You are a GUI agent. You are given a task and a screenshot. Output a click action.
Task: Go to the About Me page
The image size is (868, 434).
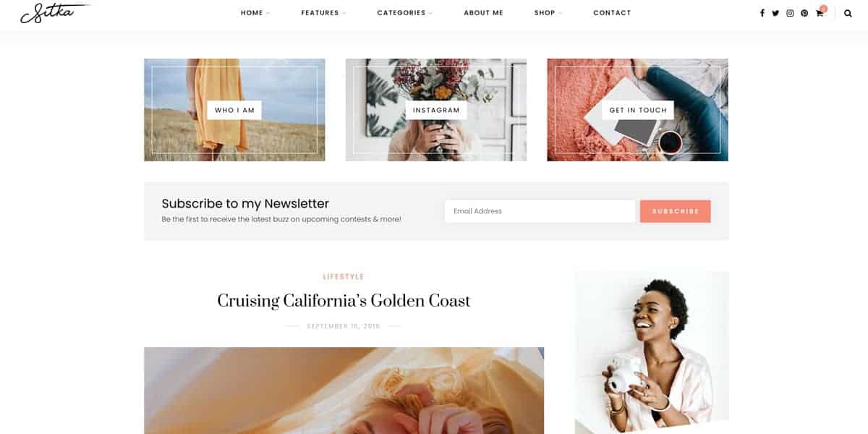pos(483,13)
